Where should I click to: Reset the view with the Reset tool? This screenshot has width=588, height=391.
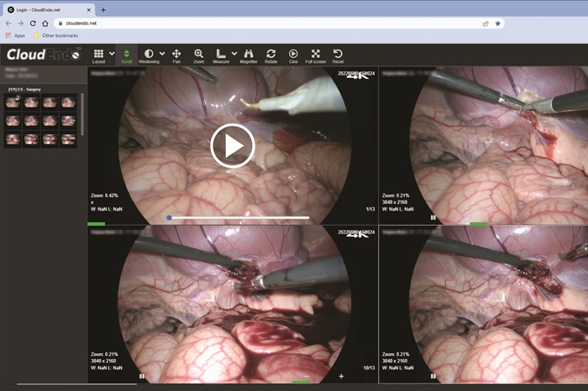point(338,56)
